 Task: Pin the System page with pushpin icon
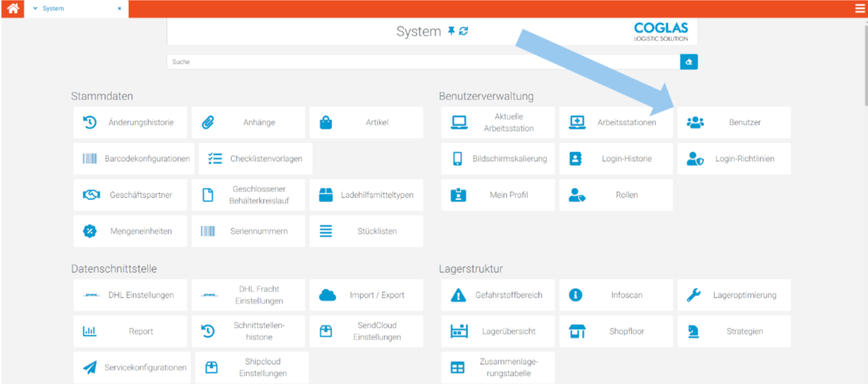[451, 31]
